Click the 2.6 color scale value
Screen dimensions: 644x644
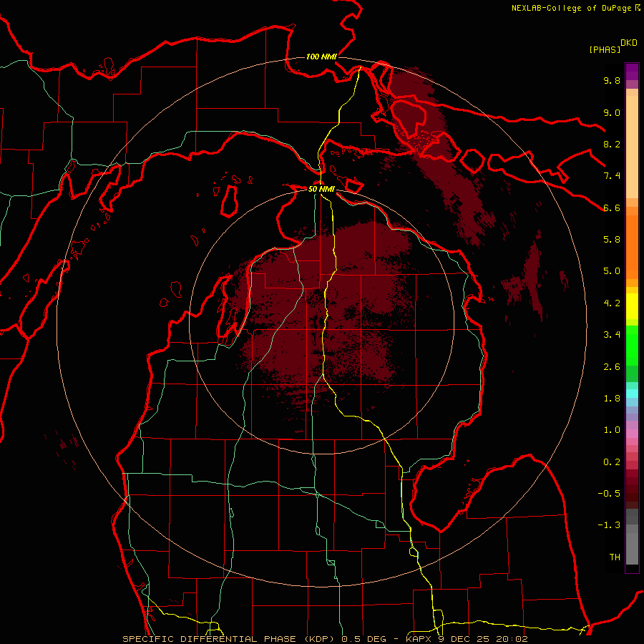(612, 367)
